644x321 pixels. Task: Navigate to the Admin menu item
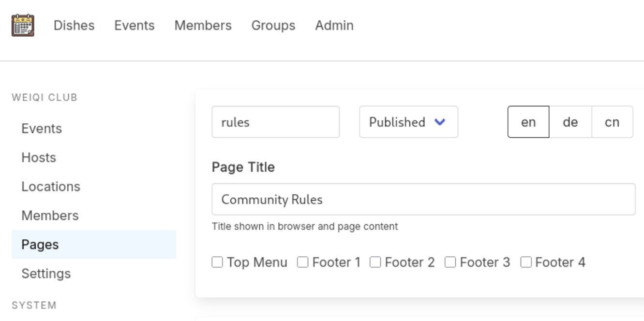[x=334, y=26]
